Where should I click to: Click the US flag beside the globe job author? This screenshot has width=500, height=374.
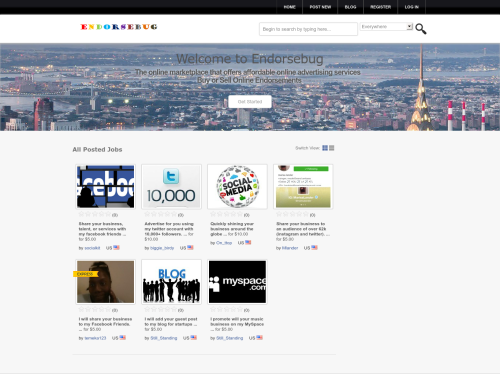248,243
